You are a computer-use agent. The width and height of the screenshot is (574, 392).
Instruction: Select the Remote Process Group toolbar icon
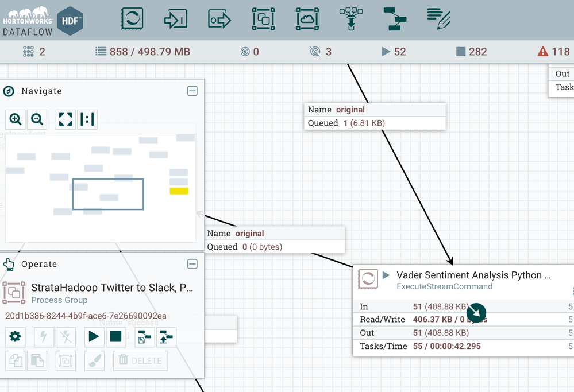[x=307, y=18]
